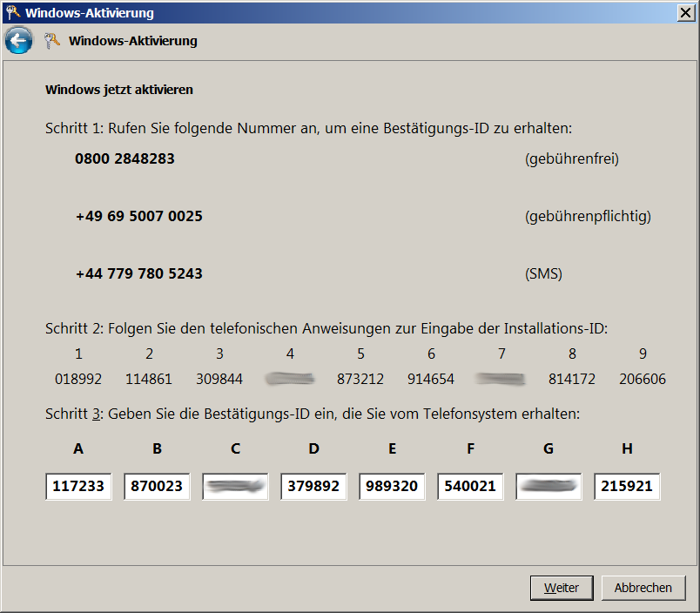Click installation ID block 206606

pos(643,380)
